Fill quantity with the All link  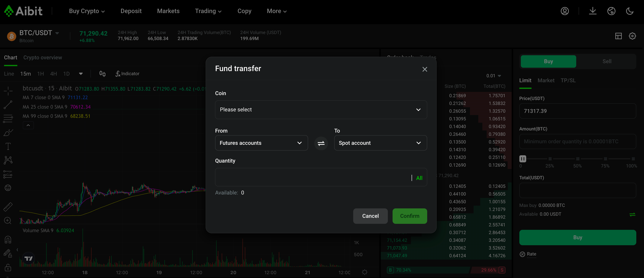coord(419,178)
